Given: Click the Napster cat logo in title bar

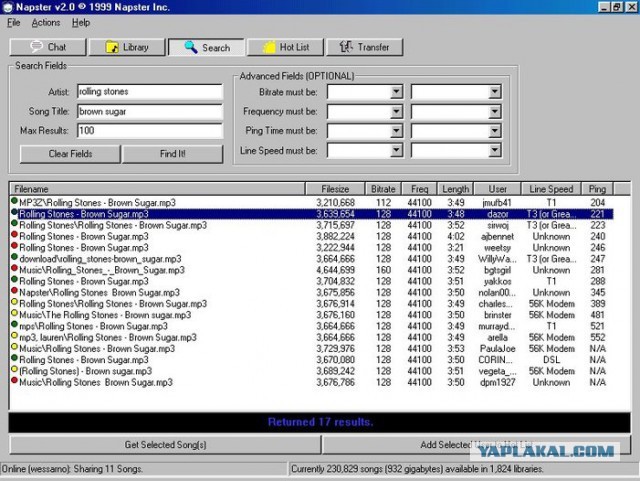Looking at the screenshot, I should 8,7.
